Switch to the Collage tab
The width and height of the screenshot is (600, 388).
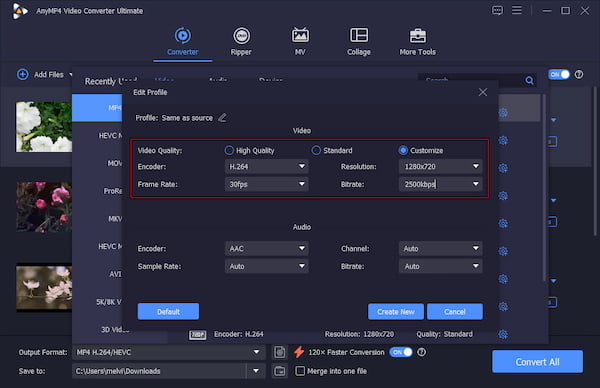point(359,42)
